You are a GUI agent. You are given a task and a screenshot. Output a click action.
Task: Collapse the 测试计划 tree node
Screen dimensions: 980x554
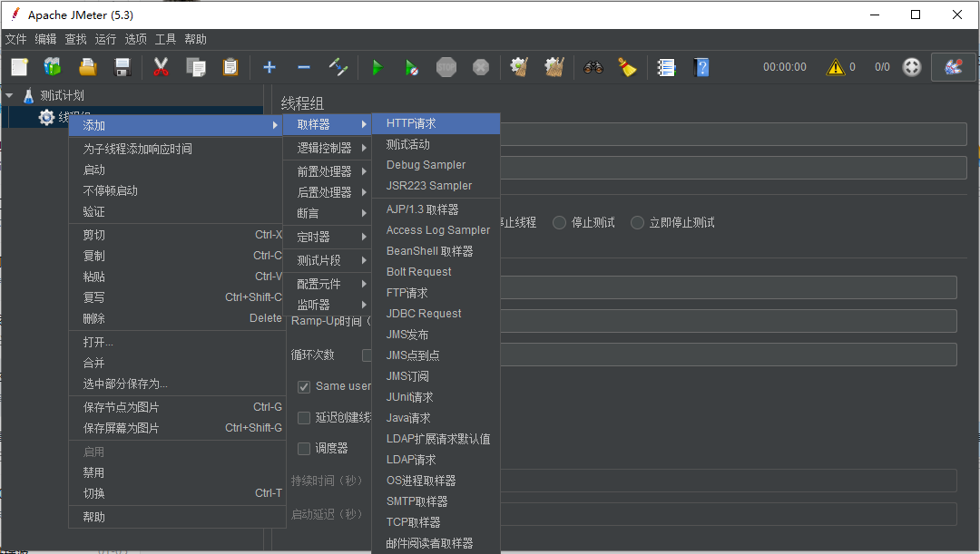pyautogui.click(x=9, y=95)
